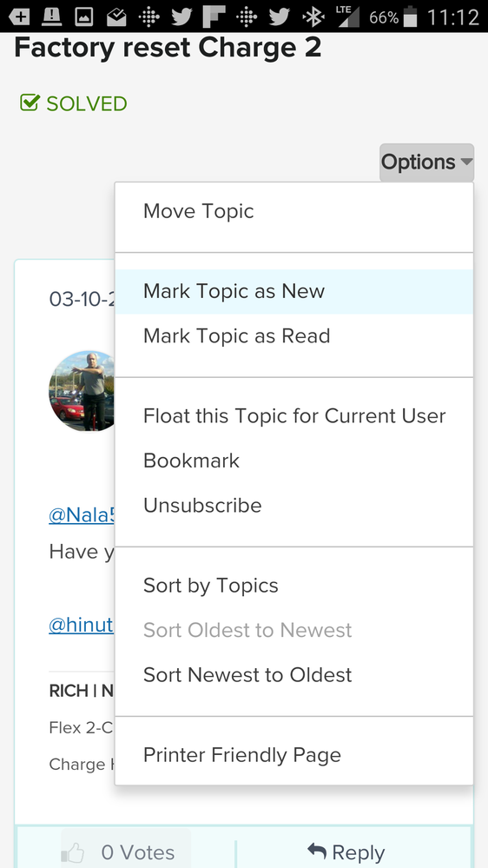Tap the first Twitter notification icon

click(x=181, y=17)
